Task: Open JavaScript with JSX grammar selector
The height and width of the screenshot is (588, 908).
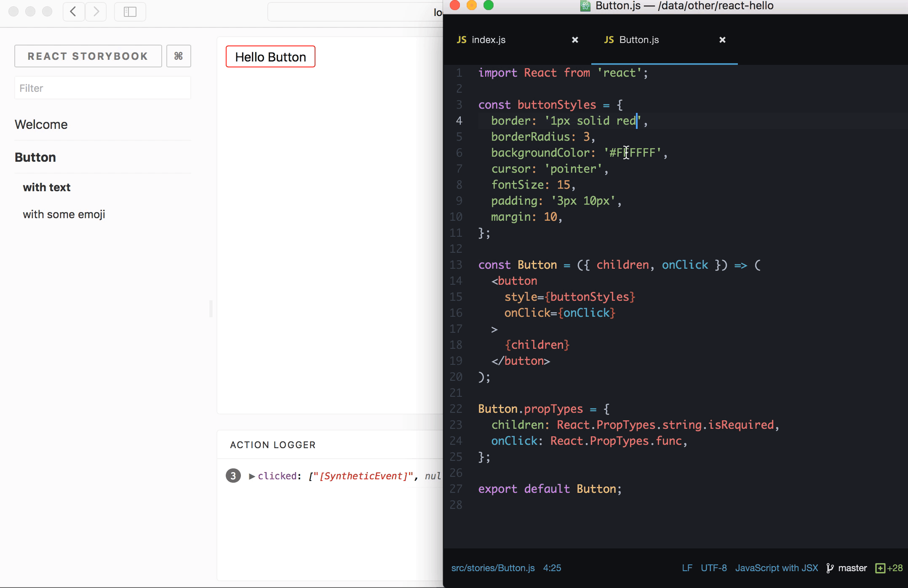Action: 776,568
